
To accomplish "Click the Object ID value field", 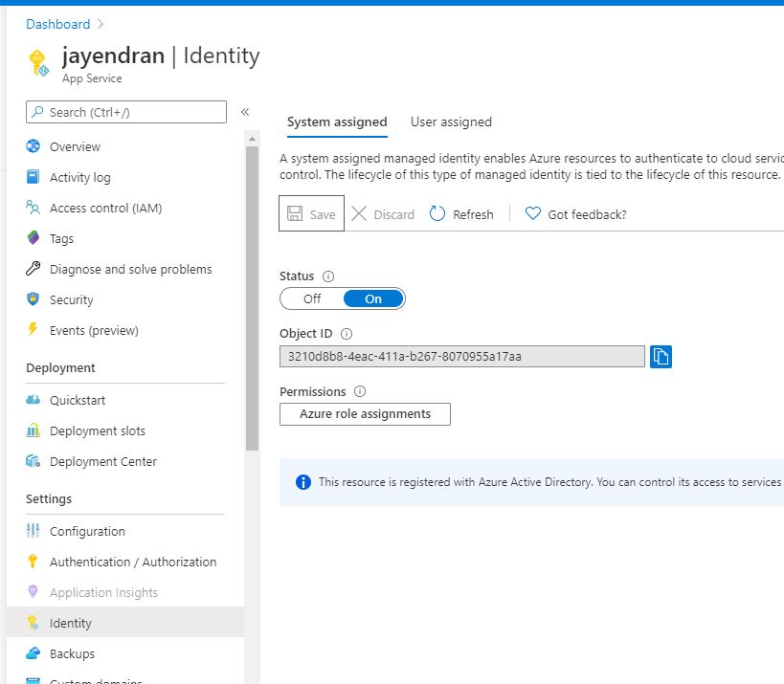I will [462, 356].
